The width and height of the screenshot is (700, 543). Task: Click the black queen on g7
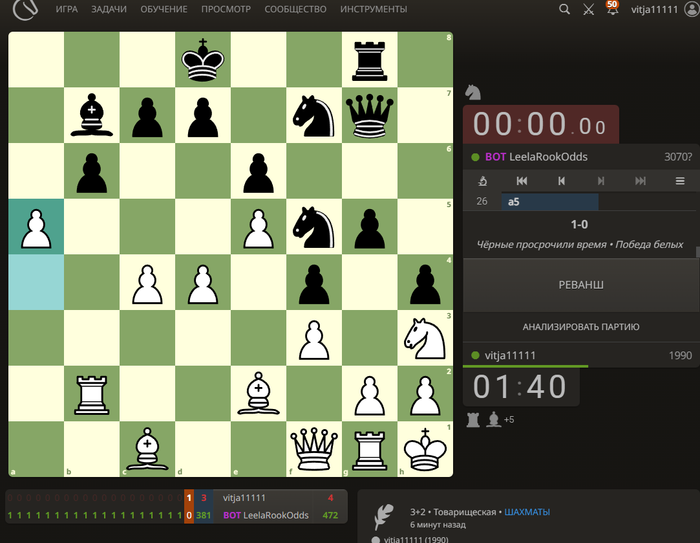[369, 116]
